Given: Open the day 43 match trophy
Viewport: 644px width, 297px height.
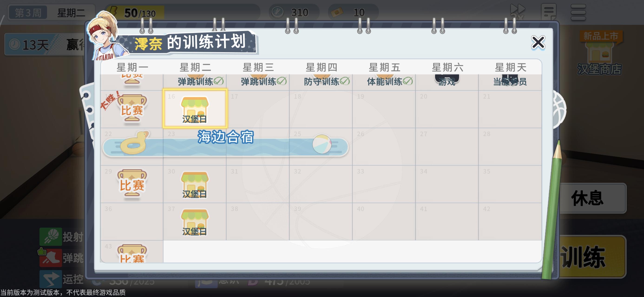Looking at the screenshot, I should click(132, 254).
